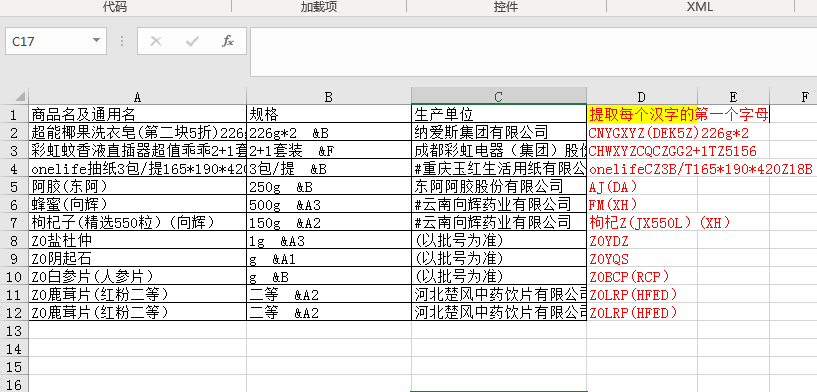This screenshot has width=817, height=392.
Task: Open the Name Box dropdown arrow
Action: click(96, 41)
